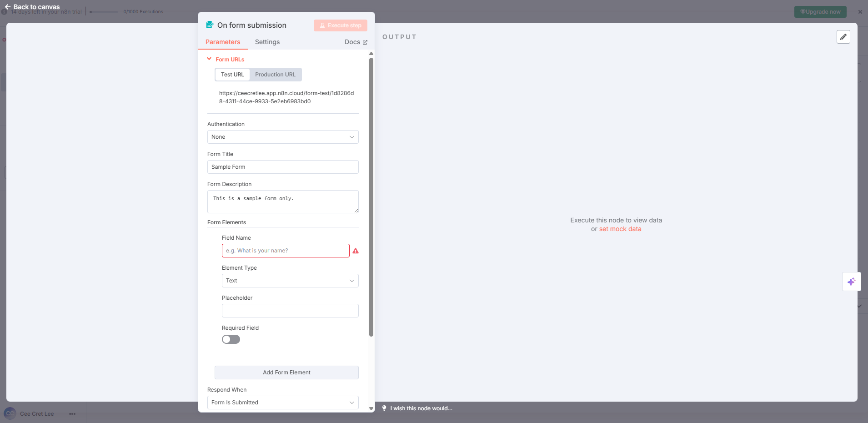
Task: Click the pencil edit icon above the output panel
Action: point(843,37)
